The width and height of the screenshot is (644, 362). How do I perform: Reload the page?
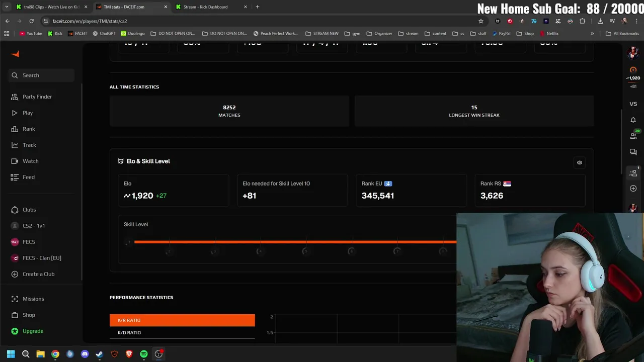(x=31, y=21)
